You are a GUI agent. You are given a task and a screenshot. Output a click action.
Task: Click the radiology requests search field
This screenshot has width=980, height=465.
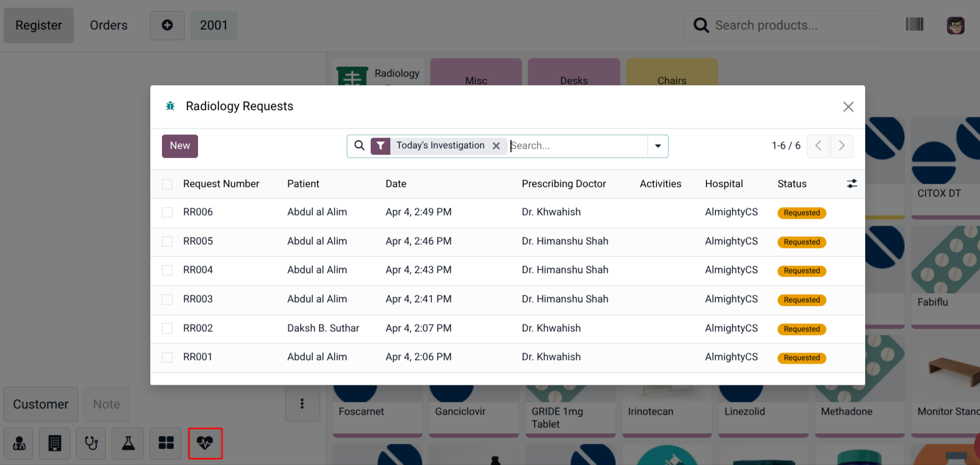tap(576, 146)
